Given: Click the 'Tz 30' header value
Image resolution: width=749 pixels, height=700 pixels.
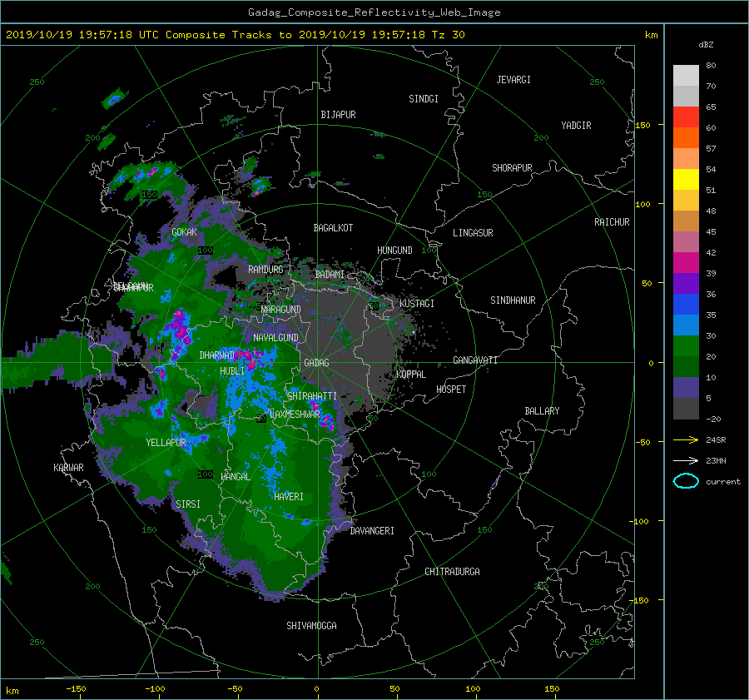Looking at the screenshot, I should (x=448, y=35).
